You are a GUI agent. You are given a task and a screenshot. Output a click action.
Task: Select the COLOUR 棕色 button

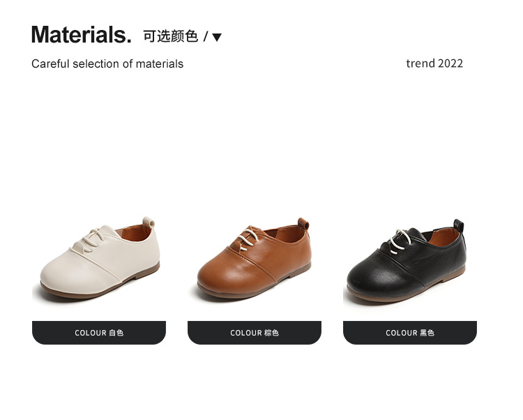pos(255,333)
